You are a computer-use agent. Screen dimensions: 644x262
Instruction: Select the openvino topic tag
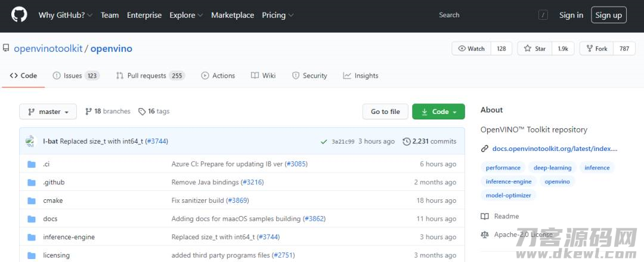[558, 181]
